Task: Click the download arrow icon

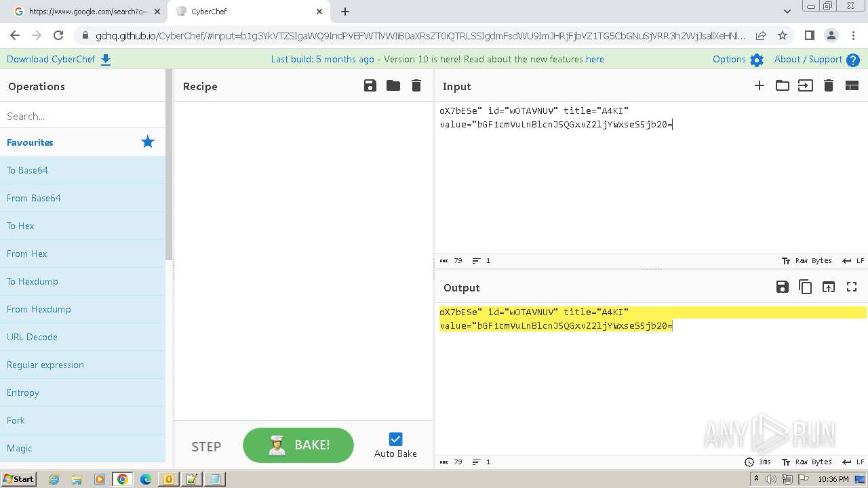Action: click(x=106, y=60)
